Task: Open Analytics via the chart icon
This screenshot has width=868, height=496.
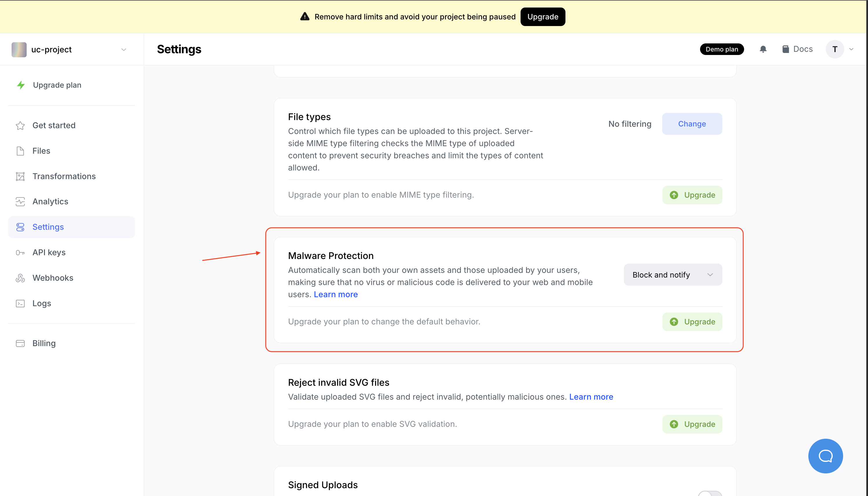Action: (x=21, y=201)
